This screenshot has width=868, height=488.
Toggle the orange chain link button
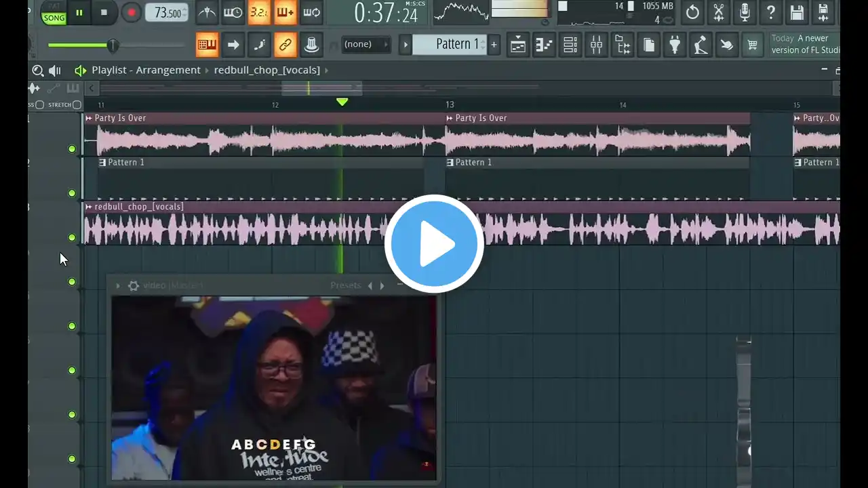285,45
